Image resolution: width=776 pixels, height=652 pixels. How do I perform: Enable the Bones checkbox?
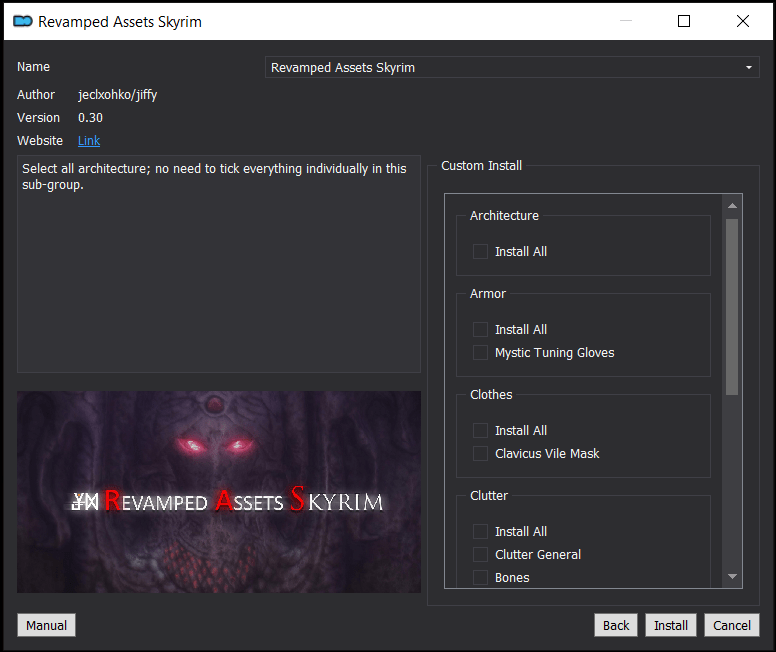480,577
